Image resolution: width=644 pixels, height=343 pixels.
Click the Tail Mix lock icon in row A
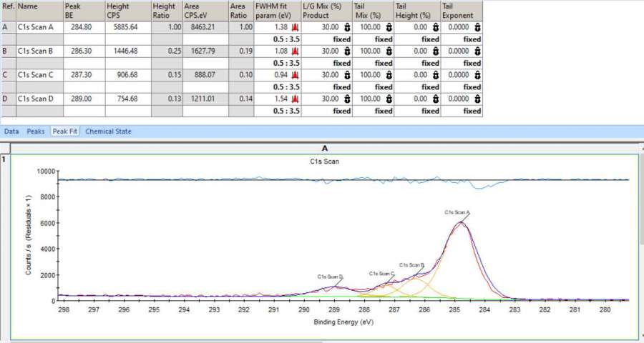[388, 27]
